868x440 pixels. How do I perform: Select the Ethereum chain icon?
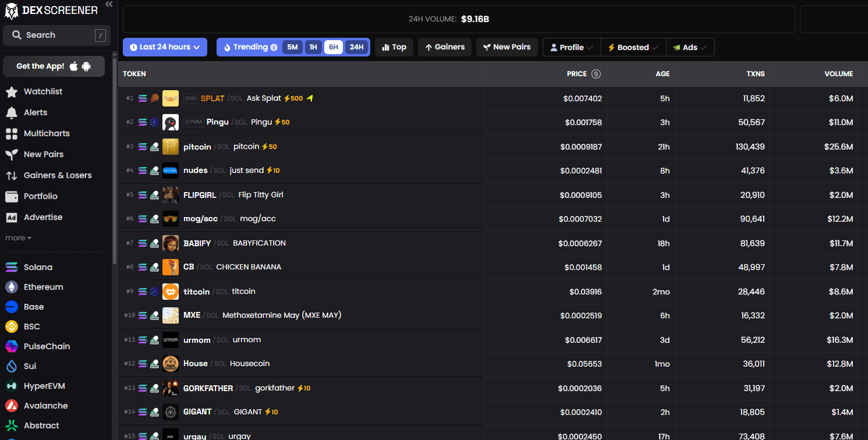[12, 287]
